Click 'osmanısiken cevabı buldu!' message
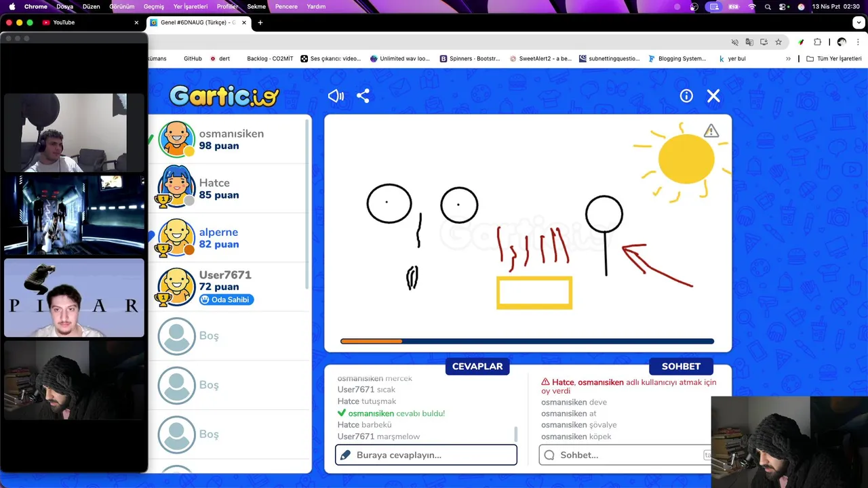This screenshot has width=868, height=488. pyautogui.click(x=391, y=413)
